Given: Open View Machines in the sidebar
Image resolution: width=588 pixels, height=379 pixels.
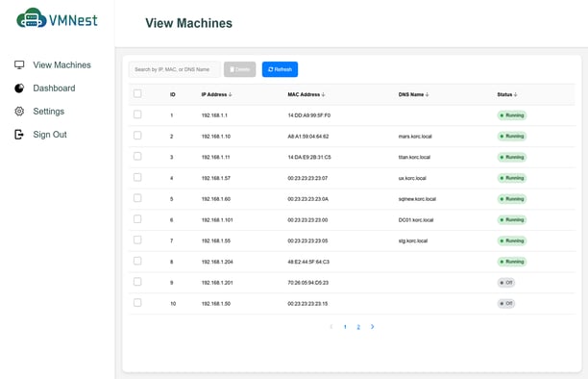Looking at the screenshot, I should pyautogui.click(x=61, y=65).
